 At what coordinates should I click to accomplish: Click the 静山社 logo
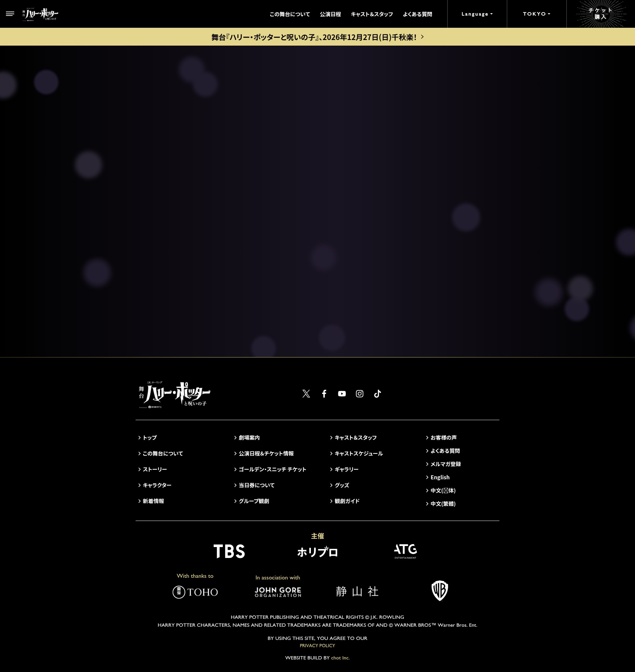point(357,591)
